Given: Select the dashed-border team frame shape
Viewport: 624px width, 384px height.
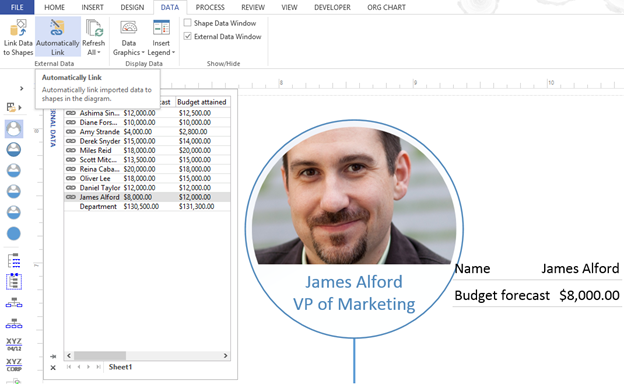Looking at the screenshot, I should (14, 281).
